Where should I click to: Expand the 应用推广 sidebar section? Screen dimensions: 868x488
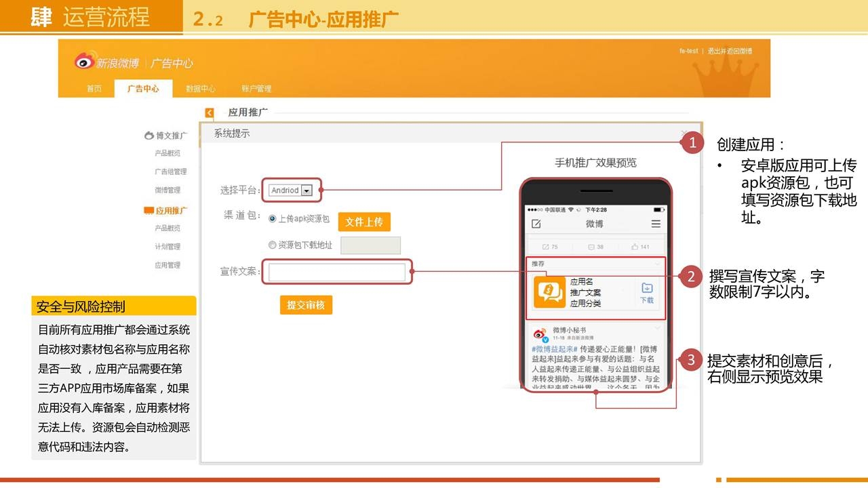pos(166,211)
